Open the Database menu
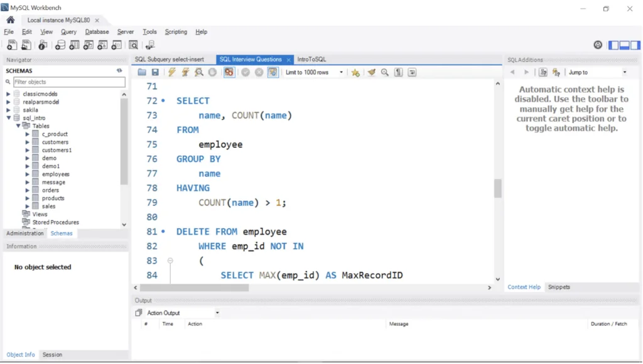 click(97, 31)
